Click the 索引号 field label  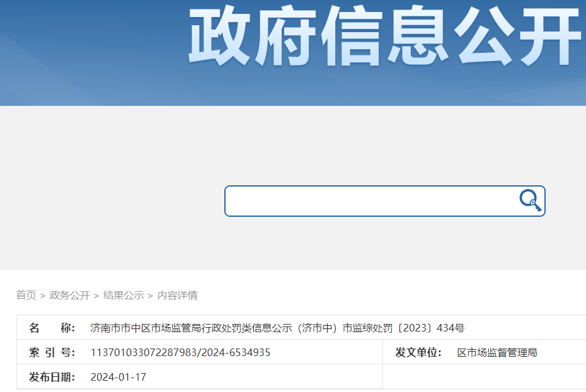[x=52, y=352]
